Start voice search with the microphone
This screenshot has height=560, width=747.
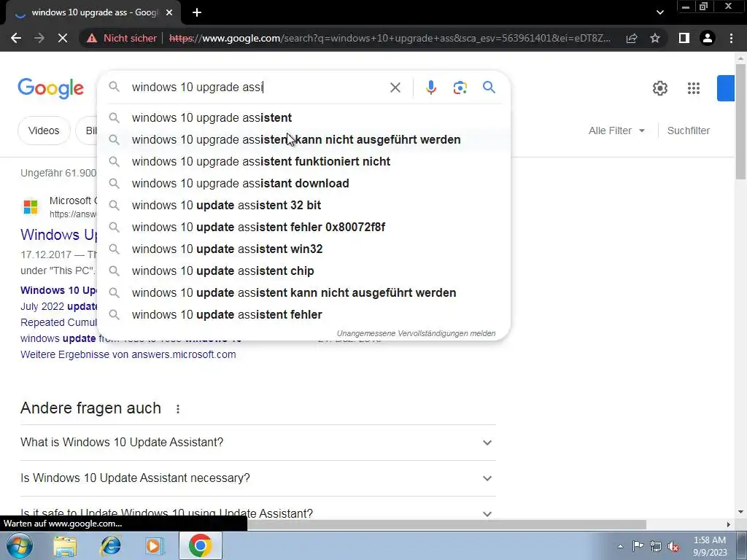[x=430, y=87]
